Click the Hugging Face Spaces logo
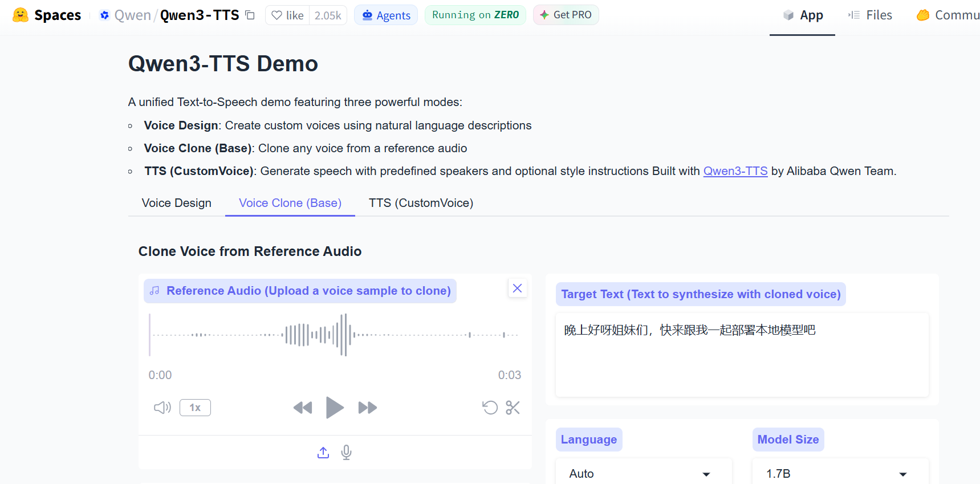 coord(47,15)
